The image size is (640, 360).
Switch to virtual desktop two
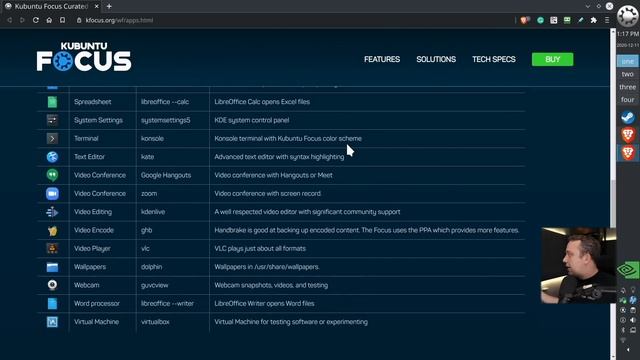(628, 74)
